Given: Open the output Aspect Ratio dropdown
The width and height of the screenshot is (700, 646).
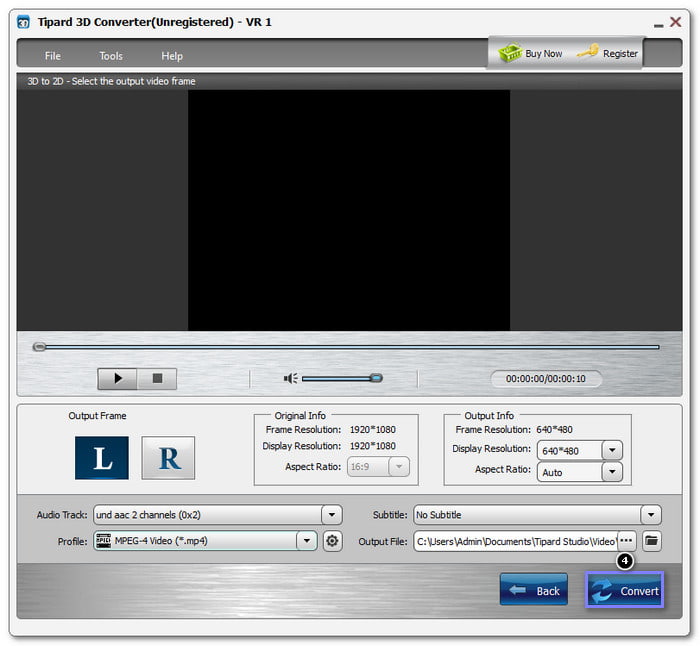Looking at the screenshot, I should click(612, 471).
